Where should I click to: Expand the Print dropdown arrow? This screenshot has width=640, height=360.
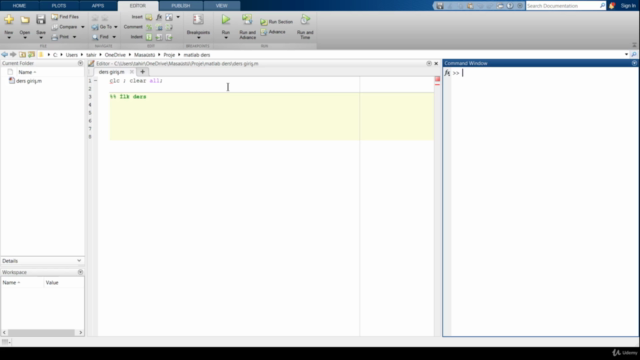point(74,37)
